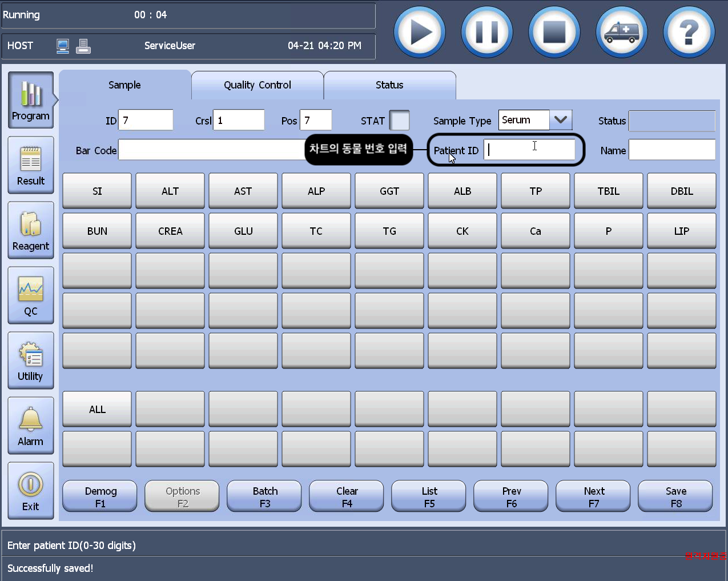Click the Exit sidebar icon
This screenshot has width=728, height=581.
point(31,490)
